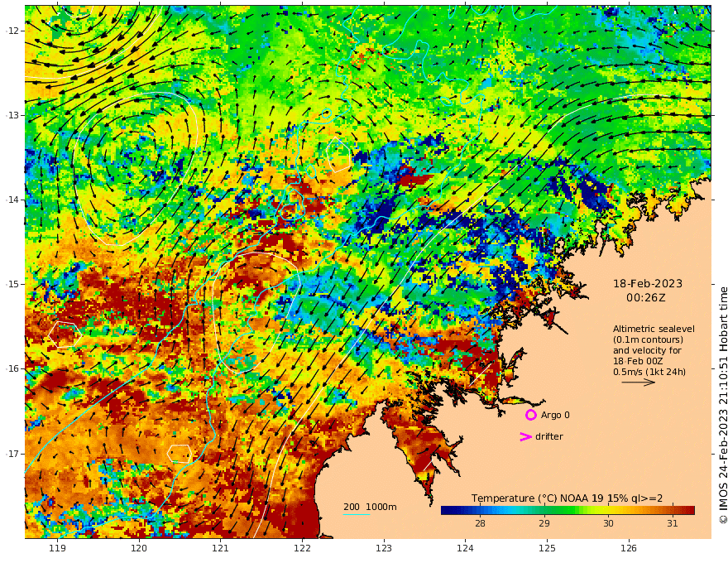Click the white hexagon contour near 120.5E 17S
This screenshot has height=563, width=728.
[x=180, y=454]
